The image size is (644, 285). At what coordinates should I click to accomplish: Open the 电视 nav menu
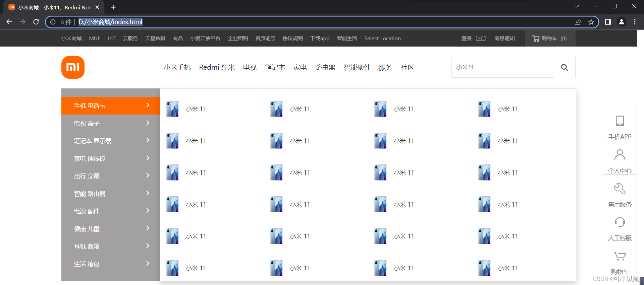click(x=250, y=67)
